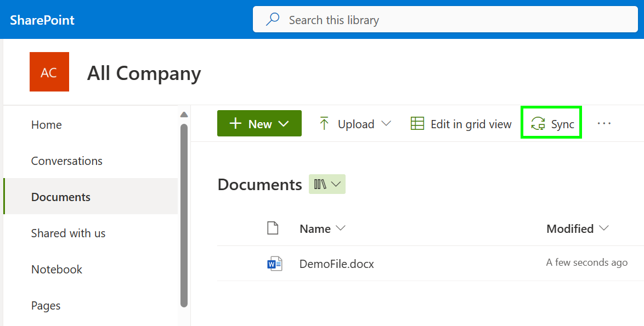Screen dimensions: 644x326
Task: Go to Home in the left navigation
Action: pyautogui.click(x=47, y=125)
